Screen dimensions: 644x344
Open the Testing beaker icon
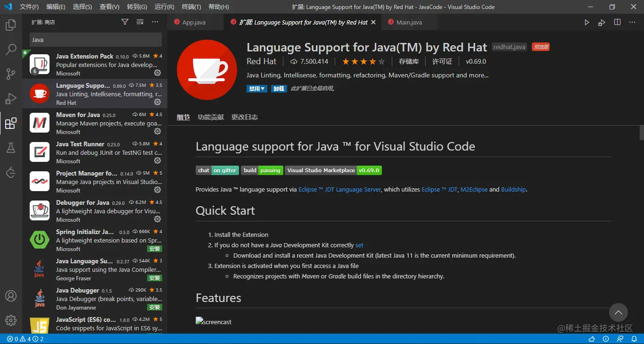click(x=10, y=148)
